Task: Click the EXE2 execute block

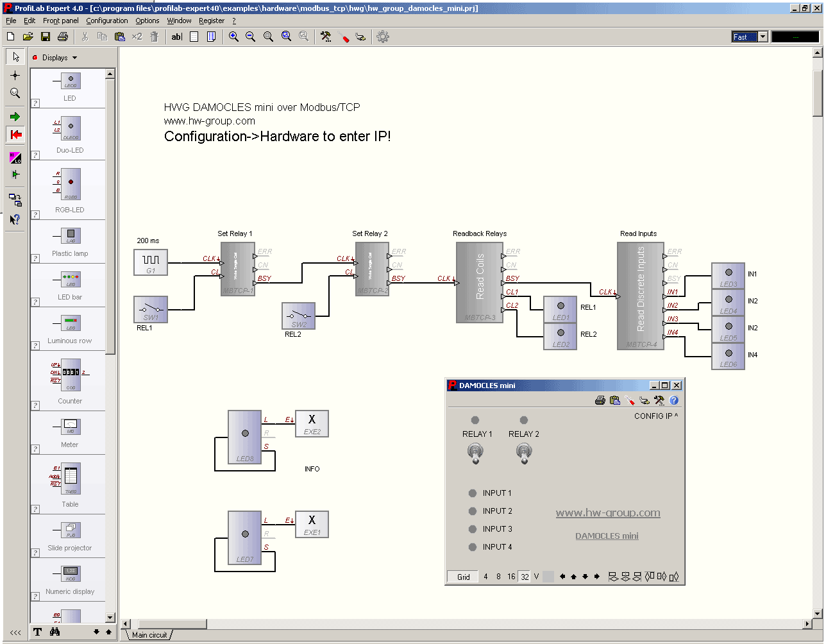Action: click(x=312, y=424)
